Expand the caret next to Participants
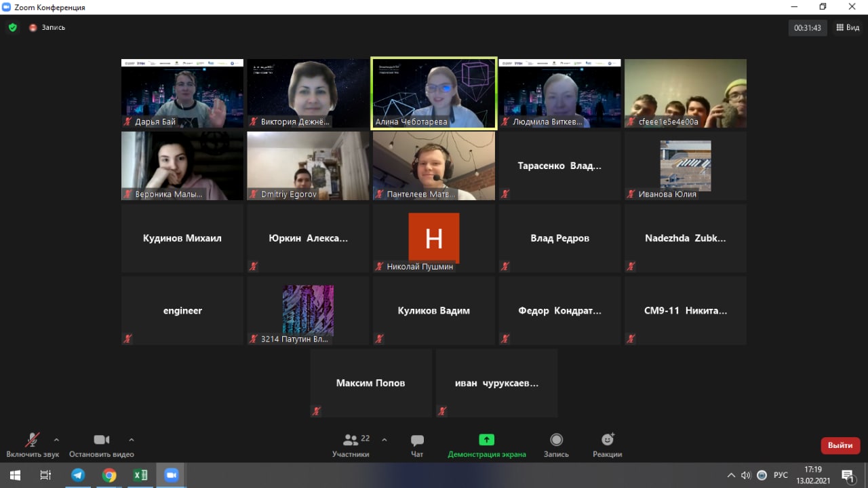 [384, 439]
